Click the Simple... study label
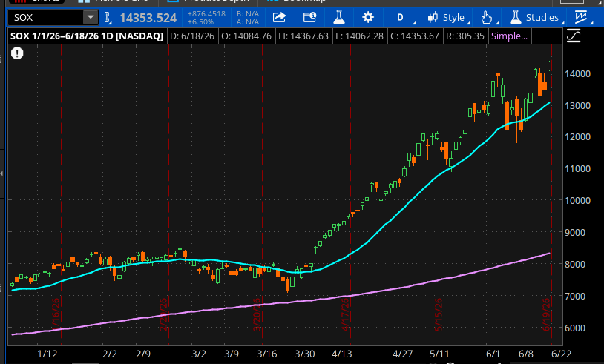604x364 pixels. pos(509,36)
